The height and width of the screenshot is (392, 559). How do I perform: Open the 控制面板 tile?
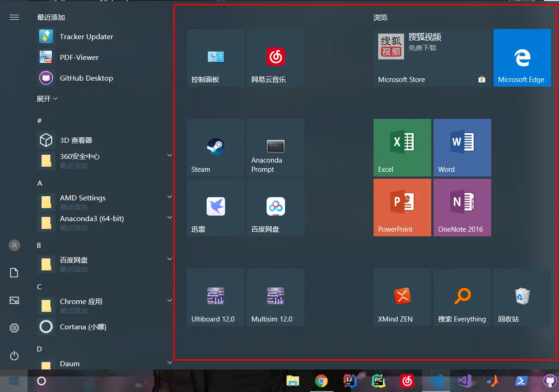[x=215, y=58]
